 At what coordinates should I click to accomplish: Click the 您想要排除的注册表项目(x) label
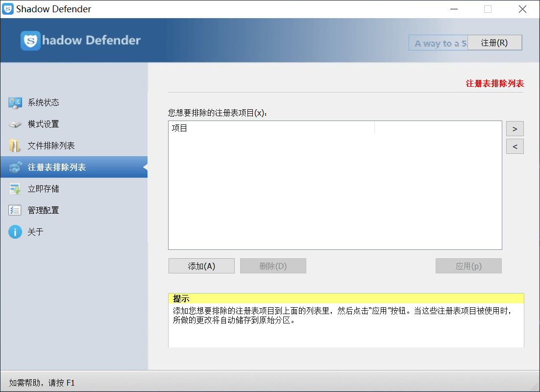[218, 113]
